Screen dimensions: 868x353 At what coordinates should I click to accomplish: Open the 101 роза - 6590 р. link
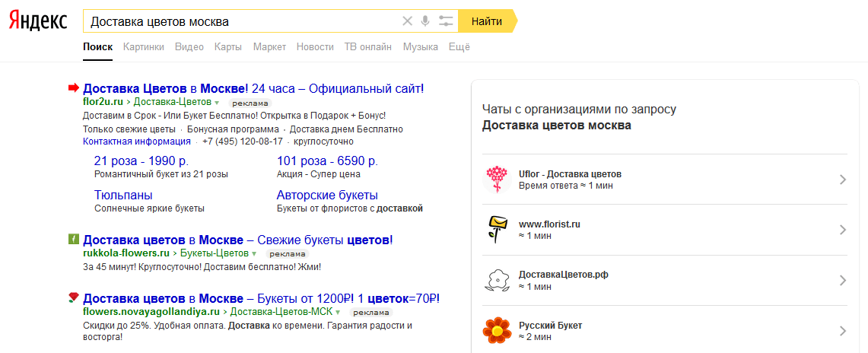pyautogui.click(x=327, y=161)
